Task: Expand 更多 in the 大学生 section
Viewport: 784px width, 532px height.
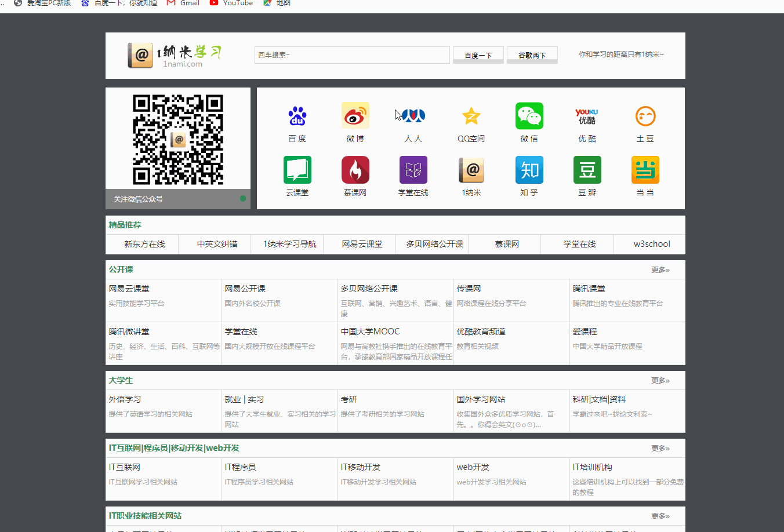Action: coord(660,381)
